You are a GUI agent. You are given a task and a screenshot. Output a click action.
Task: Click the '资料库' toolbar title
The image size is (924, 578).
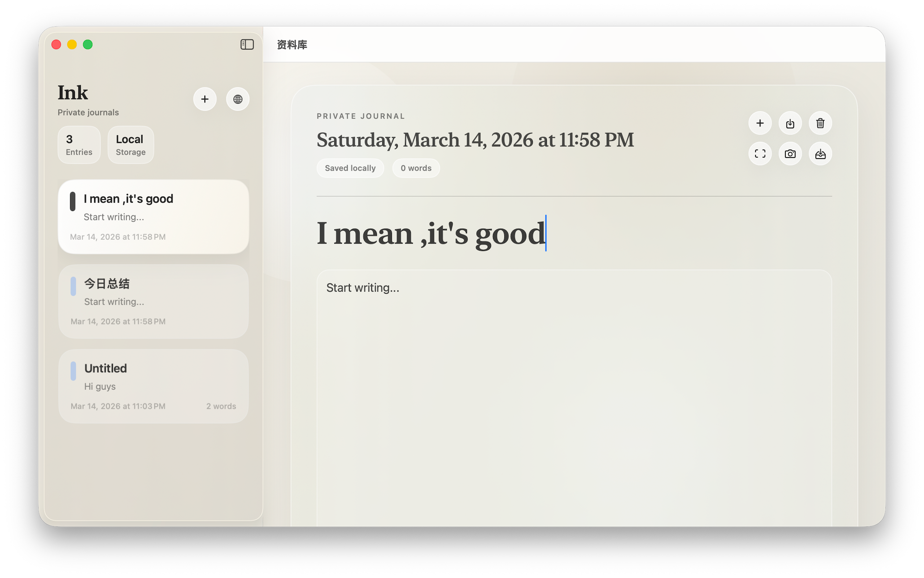292,45
